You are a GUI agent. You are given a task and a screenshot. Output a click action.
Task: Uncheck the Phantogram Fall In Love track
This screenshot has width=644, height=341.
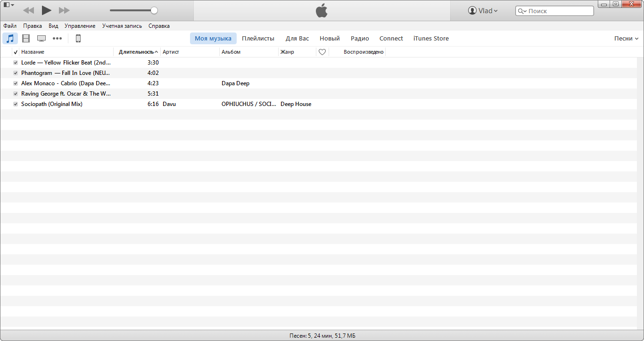click(x=16, y=73)
